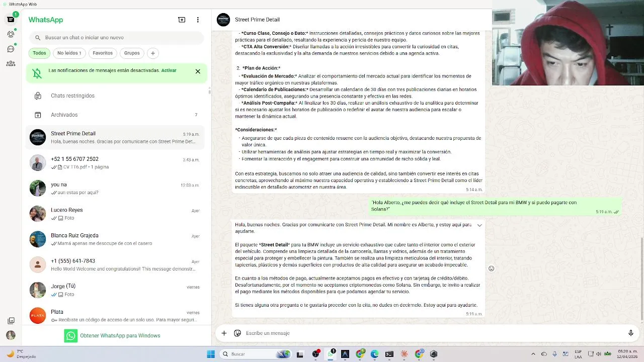Open the Channels icon in the side rail
Image resolution: width=644 pixels, height=362 pixels.
click(11, 49)
